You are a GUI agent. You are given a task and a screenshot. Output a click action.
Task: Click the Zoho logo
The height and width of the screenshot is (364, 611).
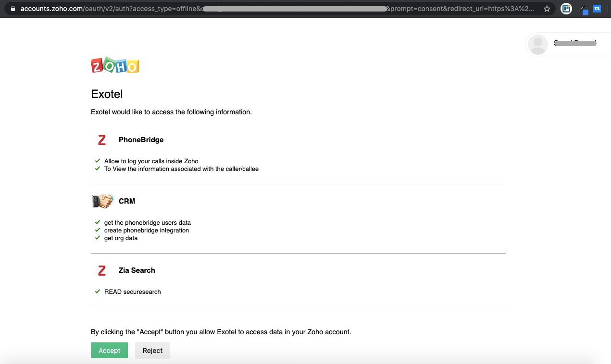(x=115, y=65)
